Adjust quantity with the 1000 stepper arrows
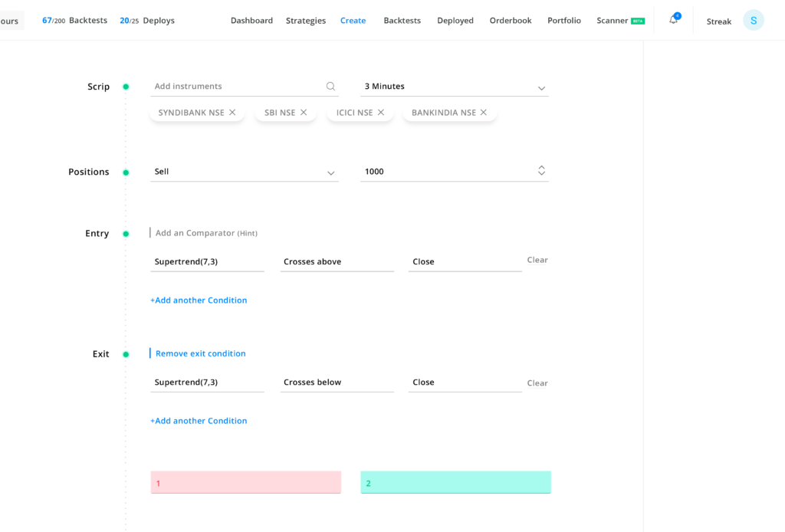The width and height of the screenshot is (785, 532). click(541, 171)
